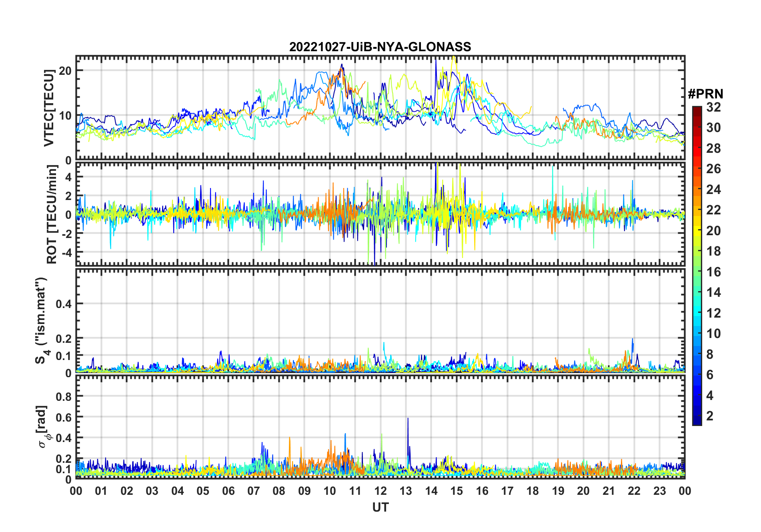The image size is (761, 532).
Task: Select colorbar tick label 10
Action: coord(714,334)
